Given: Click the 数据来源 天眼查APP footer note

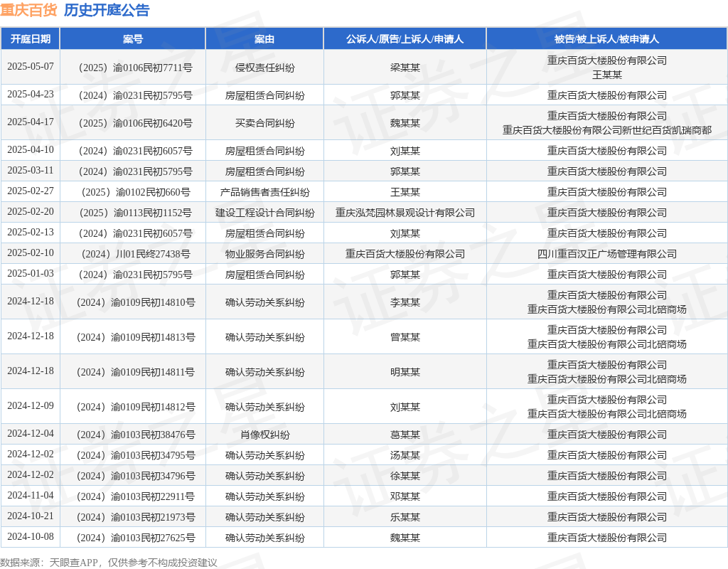Looking at the screenshot, I should point(109,563).
